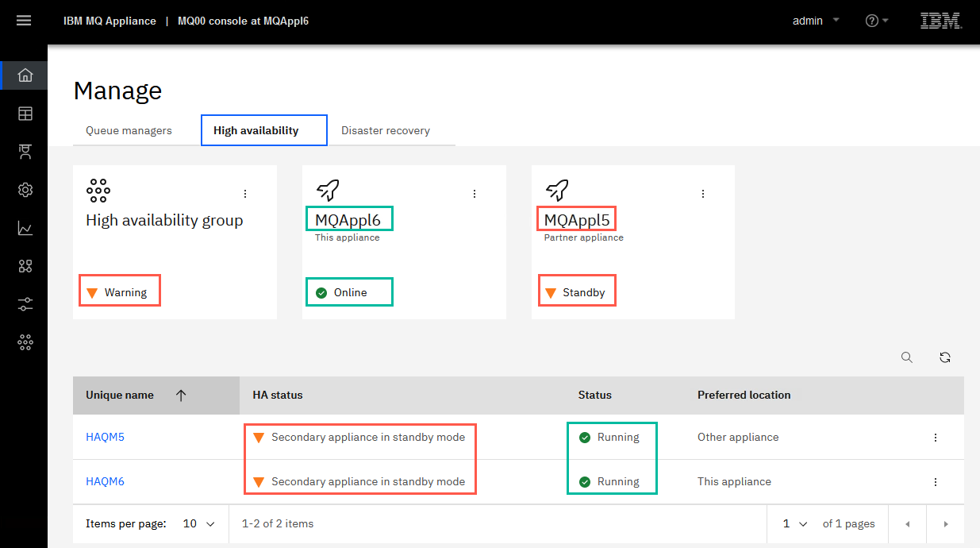Click '1-2 of 2 items' text
This screenshot has width=980, height=548.
tap(278, 523)
